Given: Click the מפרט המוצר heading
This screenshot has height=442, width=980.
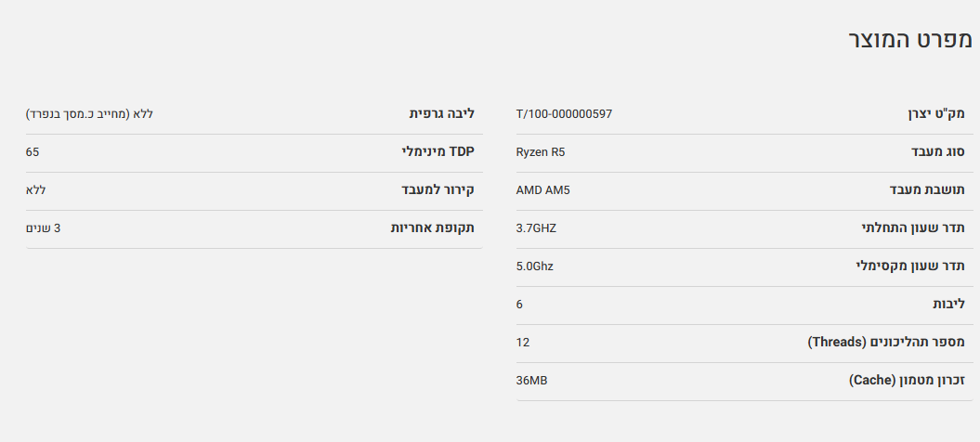Looking at the screenshot, I should coord(910,41).
